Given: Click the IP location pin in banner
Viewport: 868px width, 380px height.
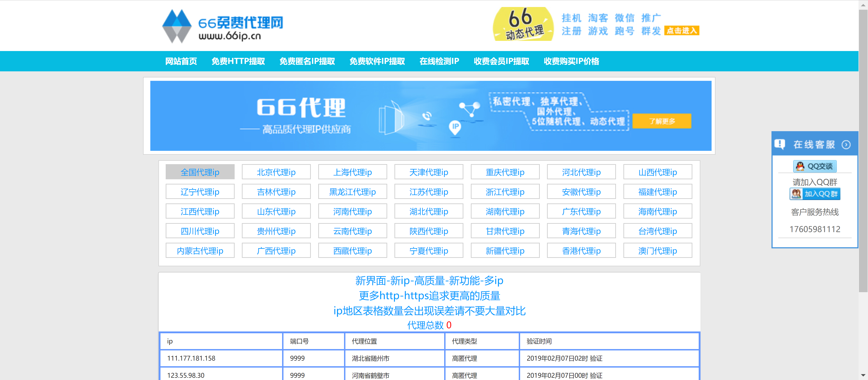Looking at the screenshot, I should 455,127.
